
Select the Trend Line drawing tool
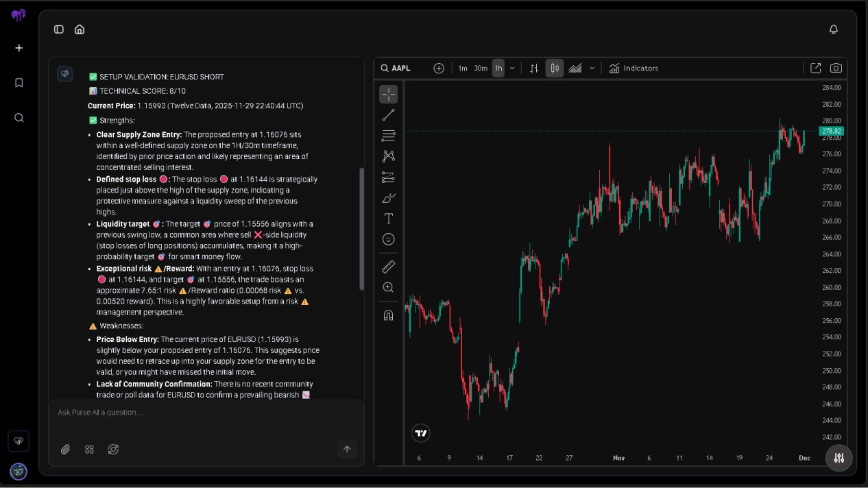388,114
